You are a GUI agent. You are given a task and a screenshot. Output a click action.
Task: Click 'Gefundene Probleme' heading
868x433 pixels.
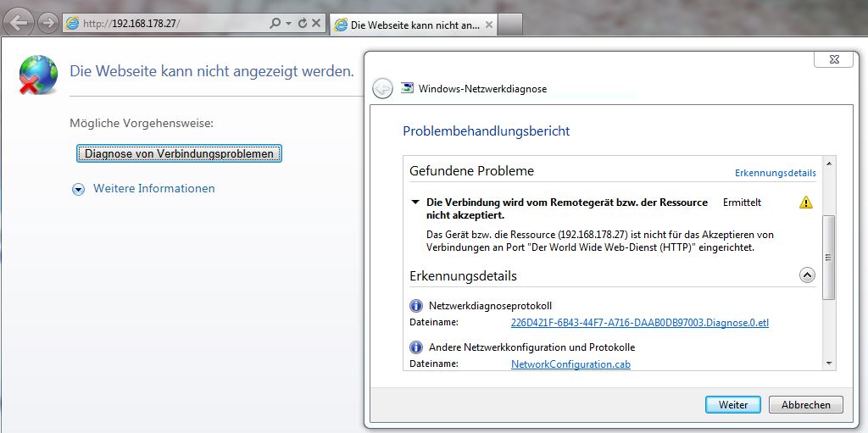click(x=471, y=171)
